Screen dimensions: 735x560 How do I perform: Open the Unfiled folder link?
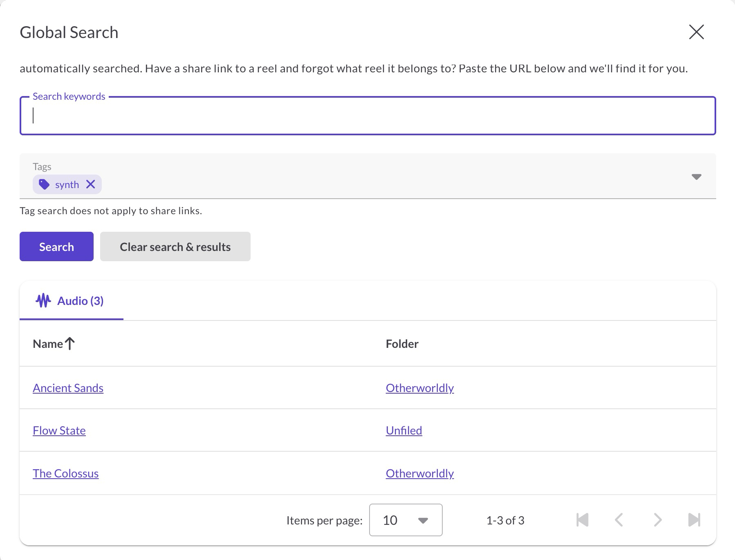404,430
